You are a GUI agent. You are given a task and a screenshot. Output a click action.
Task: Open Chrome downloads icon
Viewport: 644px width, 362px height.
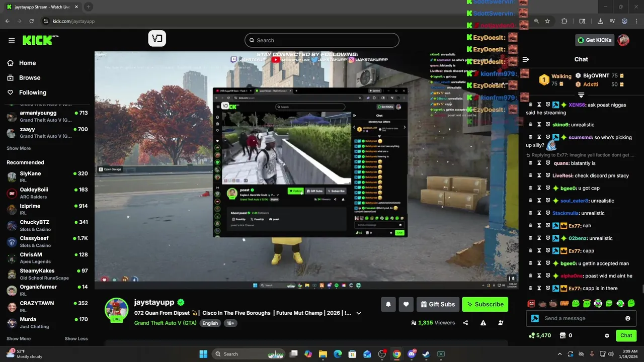click(600, 21)
